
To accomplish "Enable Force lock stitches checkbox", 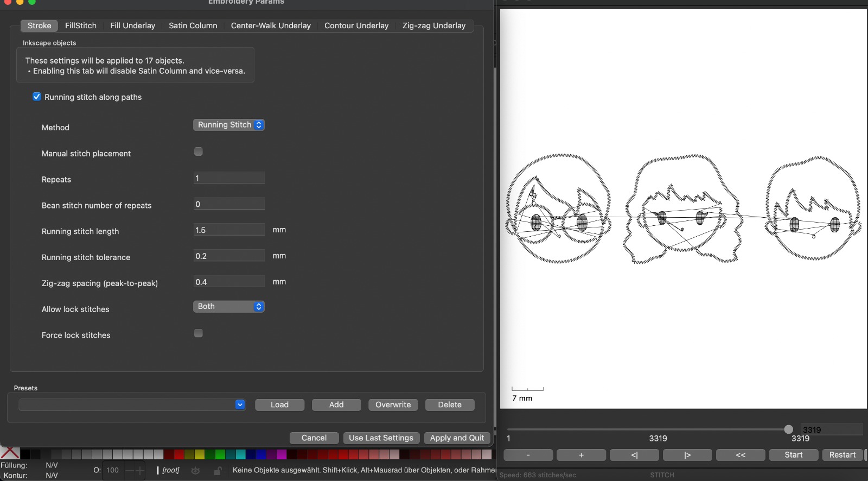I will (199, 333).
